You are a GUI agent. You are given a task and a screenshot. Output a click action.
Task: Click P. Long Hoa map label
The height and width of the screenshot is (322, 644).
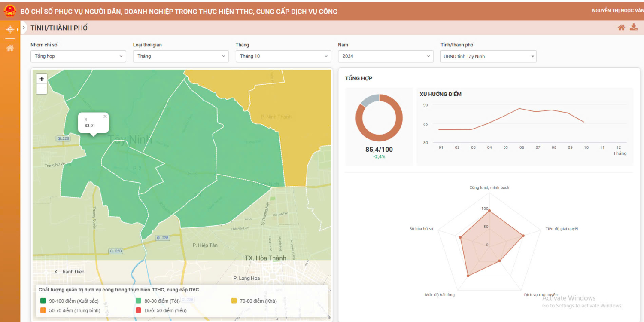tap(246, 278)
